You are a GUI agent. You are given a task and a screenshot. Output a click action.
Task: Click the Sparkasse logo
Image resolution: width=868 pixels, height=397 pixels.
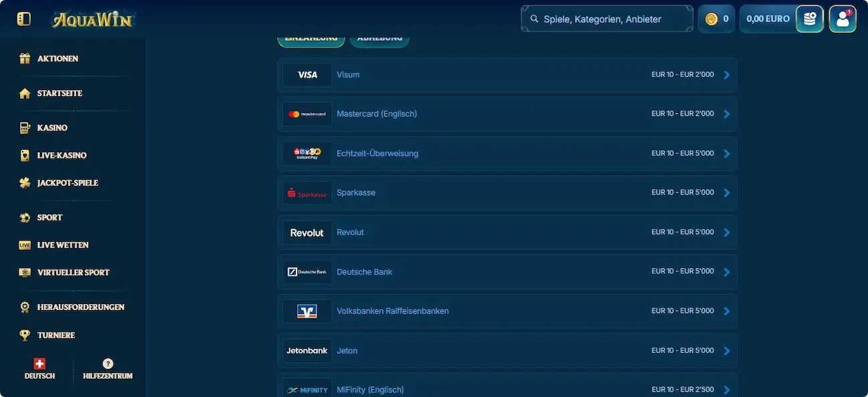click(x=307, y=193)
